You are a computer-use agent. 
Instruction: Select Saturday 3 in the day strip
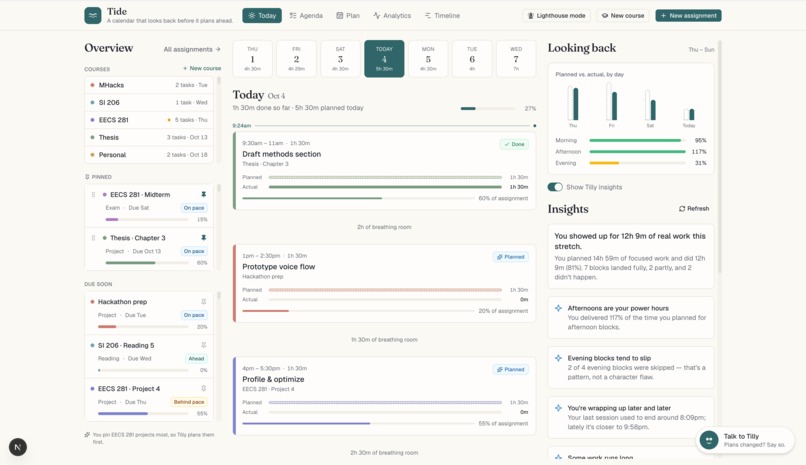click(x=340, y=59)
